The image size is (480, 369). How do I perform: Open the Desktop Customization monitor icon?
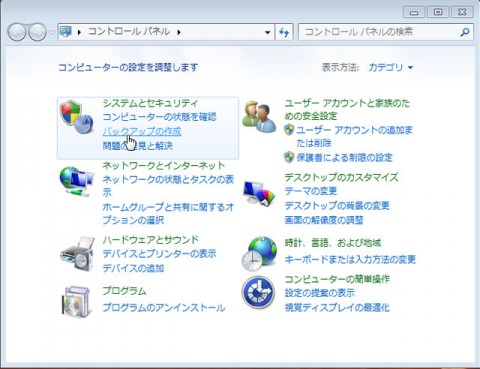(x=259, y=193)
